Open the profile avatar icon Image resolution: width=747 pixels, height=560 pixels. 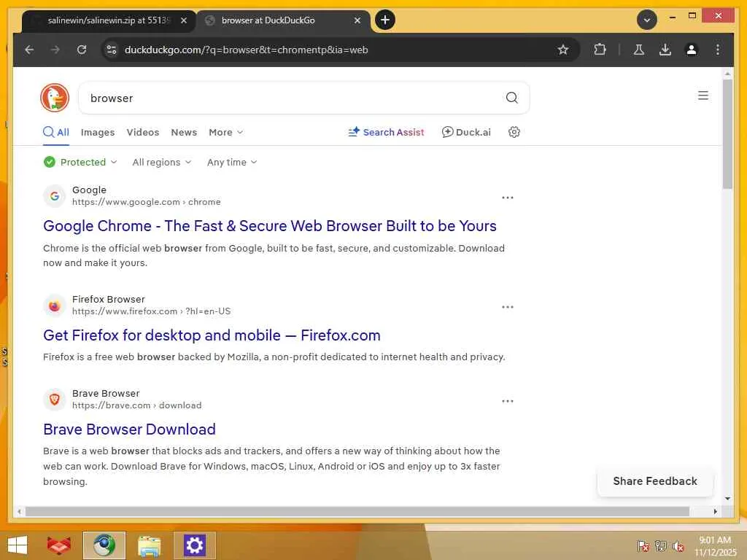pos(692,50)
